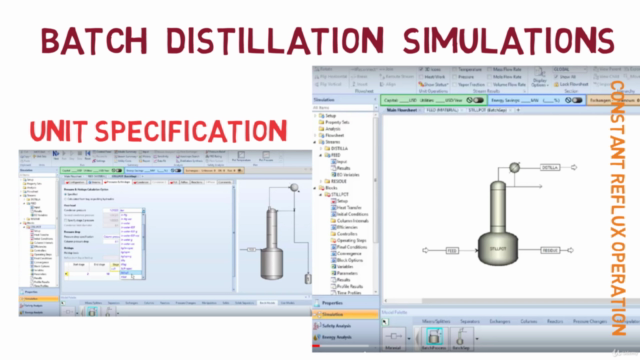Image resolution: width=640 pixels, height=360 pixels.
Task: Click Show Status in Unit Operations group
Action: [x=433, y=84]
